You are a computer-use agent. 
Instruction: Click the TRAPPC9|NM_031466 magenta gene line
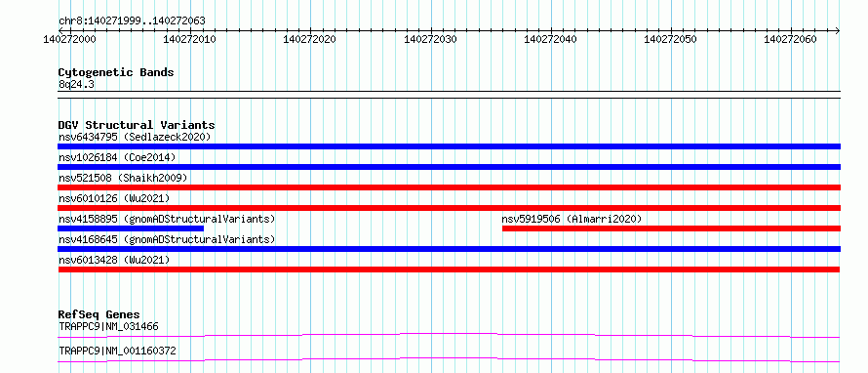click(449, 335)
